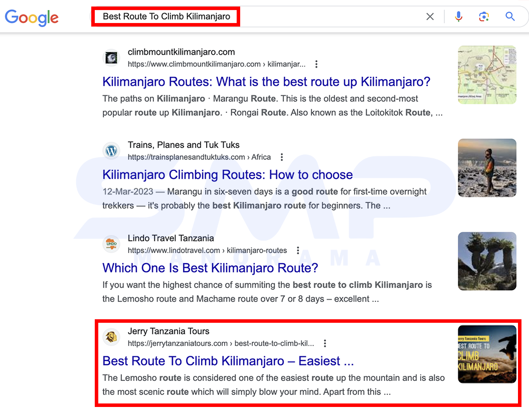Open the 'Best Route to Climb Kilimanjaro' thumbnail

(x=487, y=354)
